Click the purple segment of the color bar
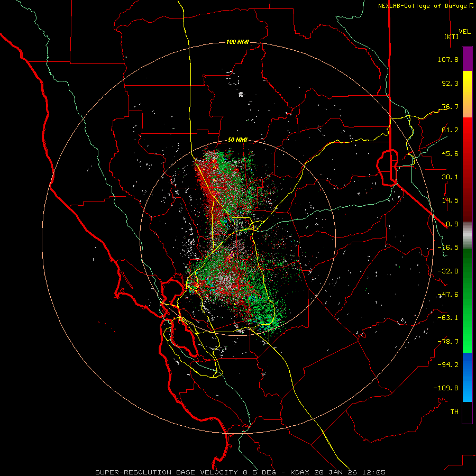 (x=467, y=59)
